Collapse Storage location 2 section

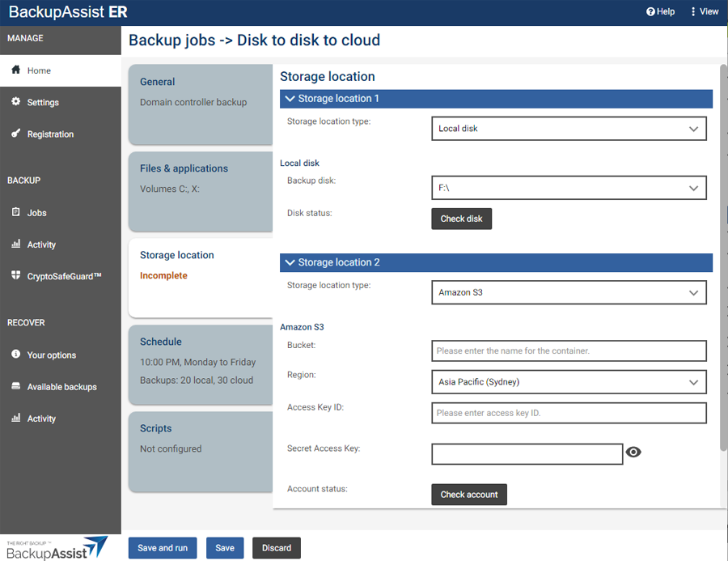click(496, 262)
